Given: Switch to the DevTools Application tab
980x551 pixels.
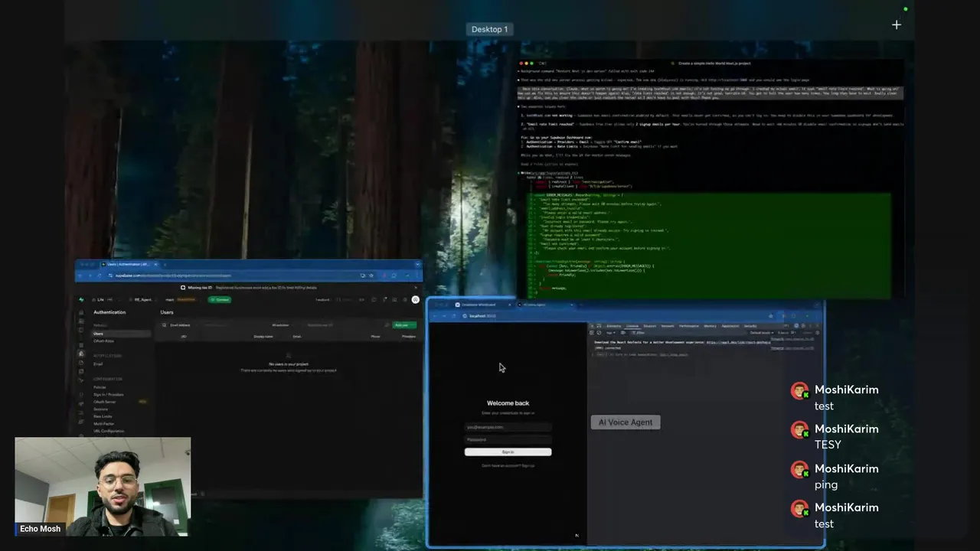Looking at the screenshot, I should [x=730, y=326].
